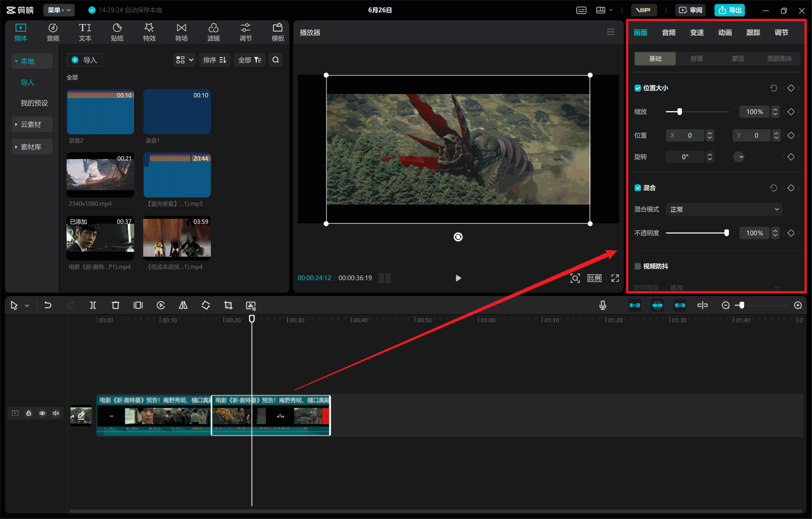
Task: Click the reverse playback icon
Action: [161, 305]
